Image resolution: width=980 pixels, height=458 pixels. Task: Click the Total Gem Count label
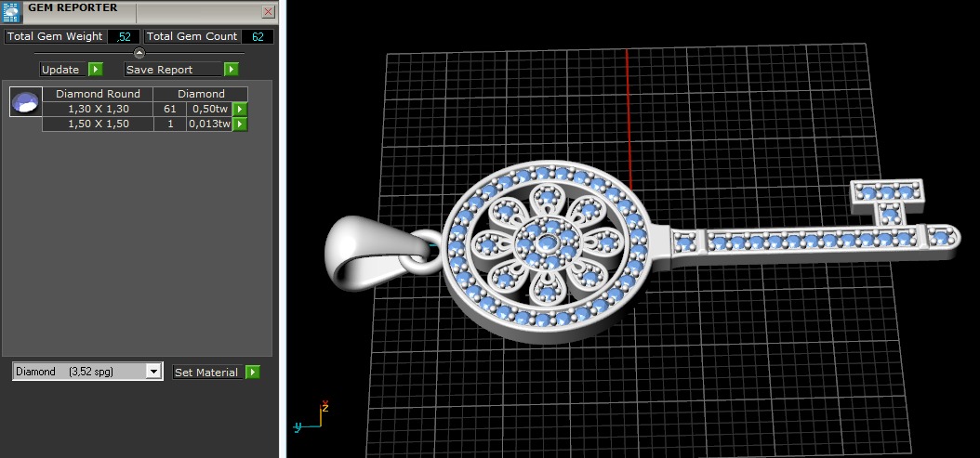[192, 36]
